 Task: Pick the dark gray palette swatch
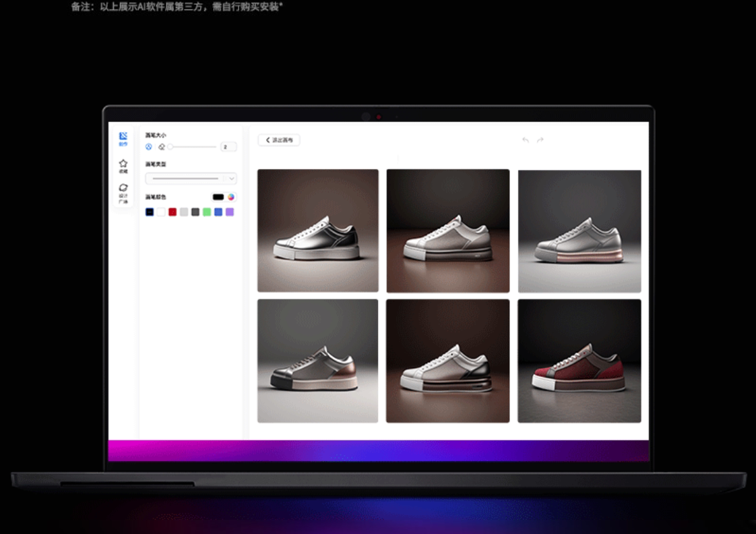195,212
